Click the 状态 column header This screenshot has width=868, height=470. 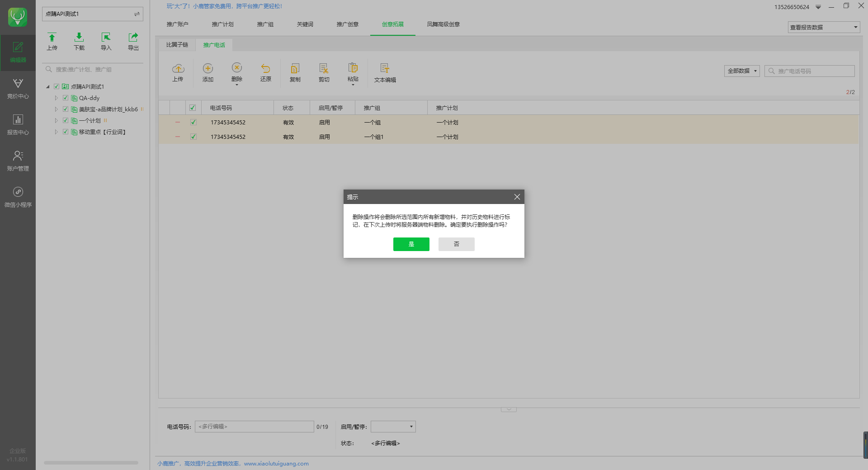(x=292, y=108)
